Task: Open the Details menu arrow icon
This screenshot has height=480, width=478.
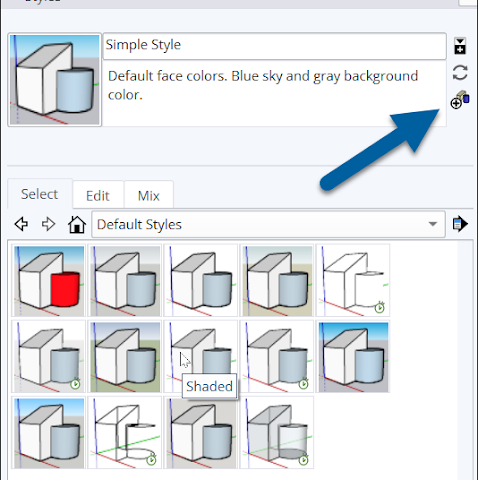Action: (460, 224)
